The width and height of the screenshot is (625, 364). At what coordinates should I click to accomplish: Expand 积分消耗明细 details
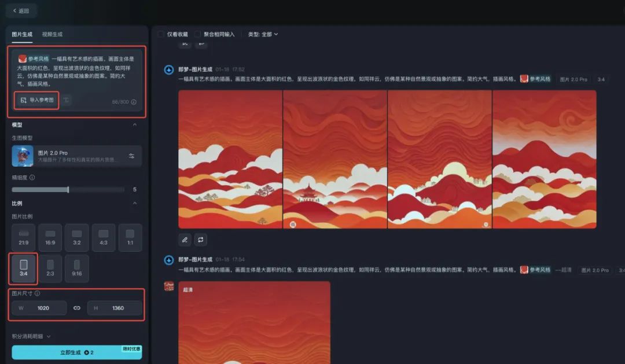pyautogui.click(x=32, y=336)
